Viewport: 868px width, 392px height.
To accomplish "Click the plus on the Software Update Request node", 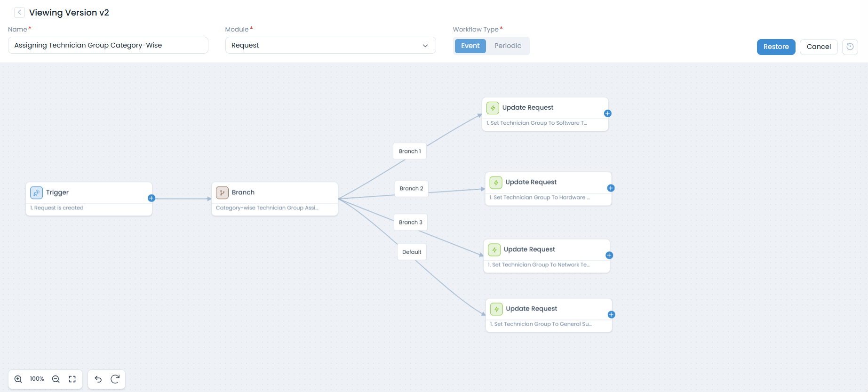I will pyautogui.click(x=607, y=113).
